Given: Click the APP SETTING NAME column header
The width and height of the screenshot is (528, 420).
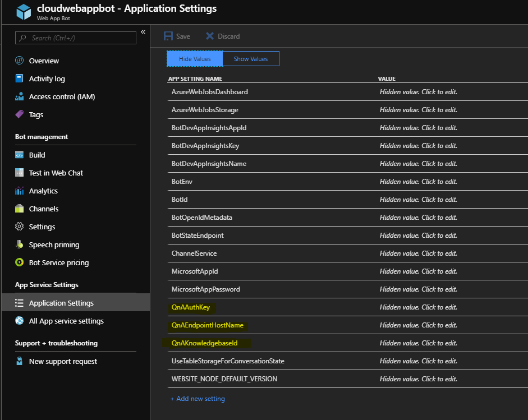Looking at the screenshot, I should click(x=195, y=79).
